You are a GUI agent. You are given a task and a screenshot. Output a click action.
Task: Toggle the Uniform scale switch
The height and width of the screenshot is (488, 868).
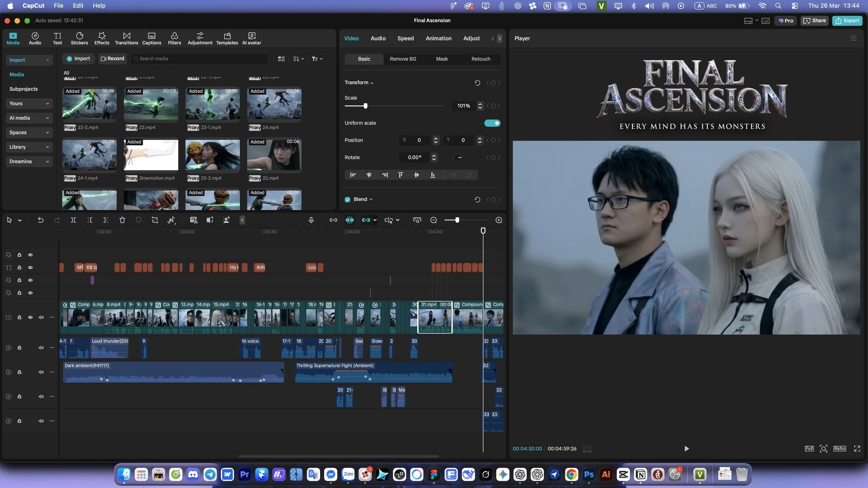492,123
